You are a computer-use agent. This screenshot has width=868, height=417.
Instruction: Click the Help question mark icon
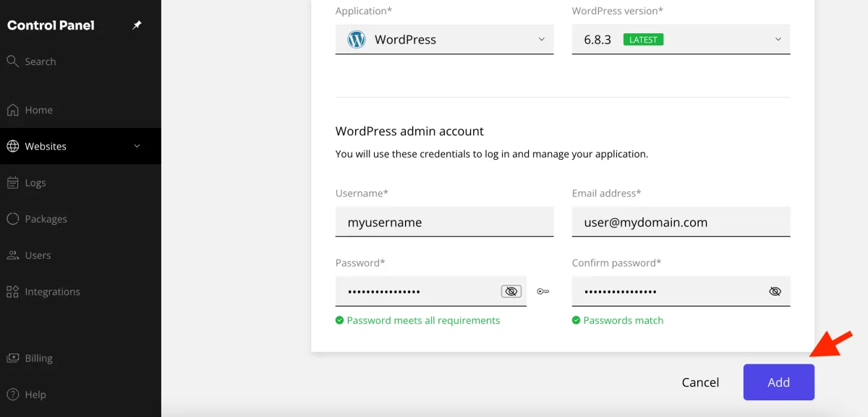click(x=12, y=395)
